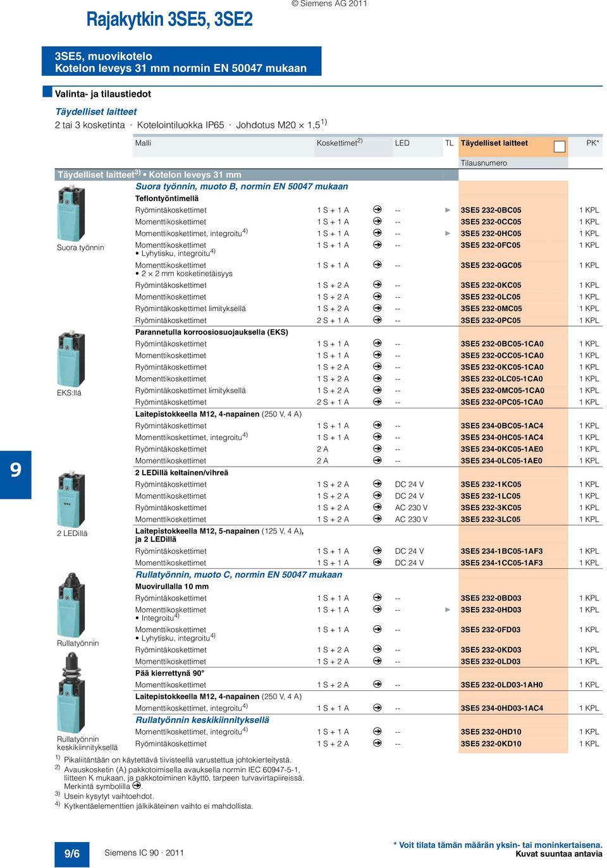The width and height of the screenshot is (607, 868).
Task: Click the subheading 2 LEDillä keltainen/vihreä
Action: tap(182, 472)
